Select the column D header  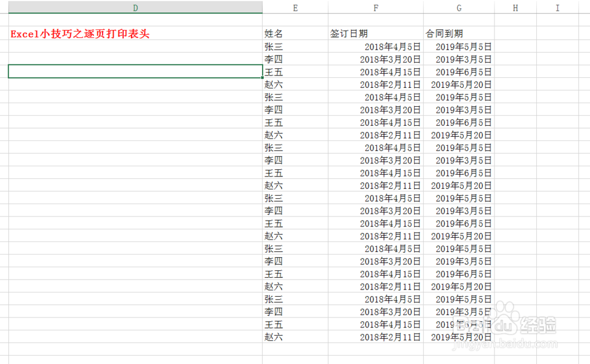pos(135,8)
